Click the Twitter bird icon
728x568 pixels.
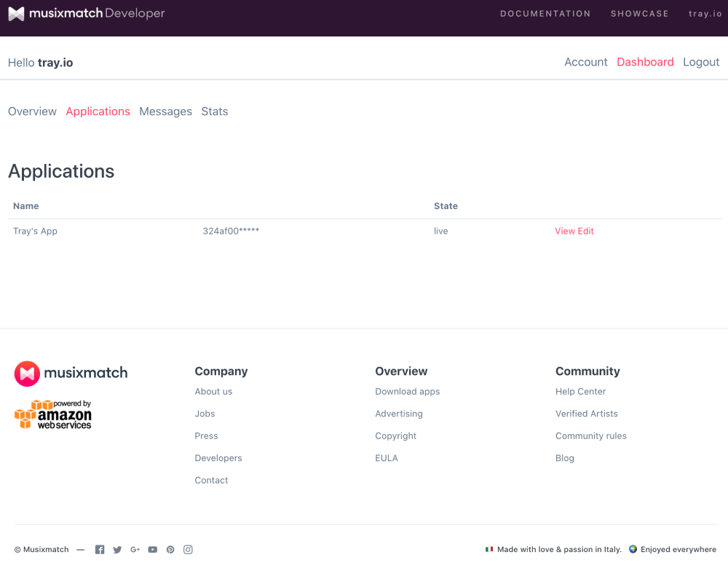[117, 550]
